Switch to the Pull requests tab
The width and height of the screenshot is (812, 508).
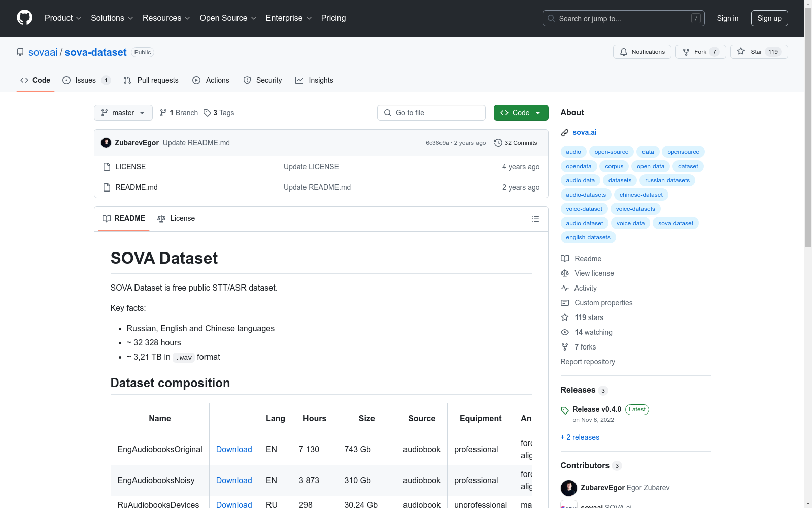[x=151, y=80]
